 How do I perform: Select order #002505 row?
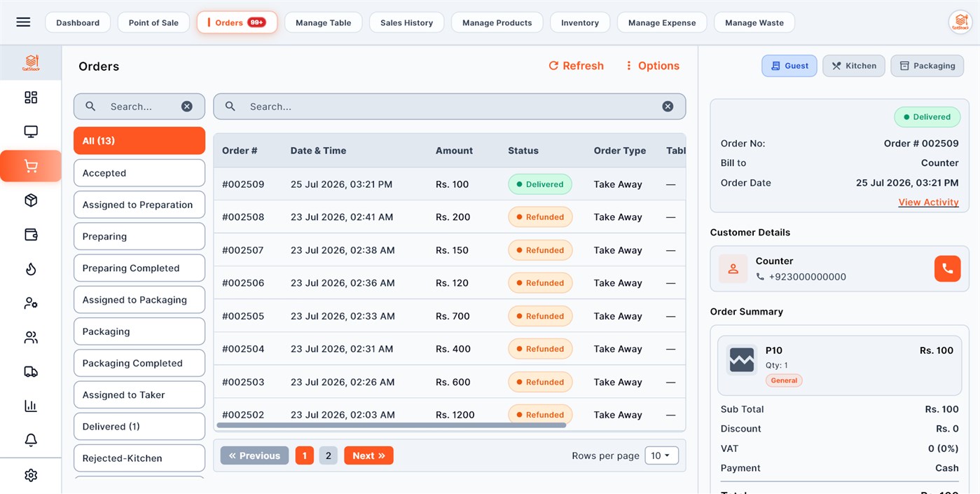pyautogui.click(x=450, y=316)
